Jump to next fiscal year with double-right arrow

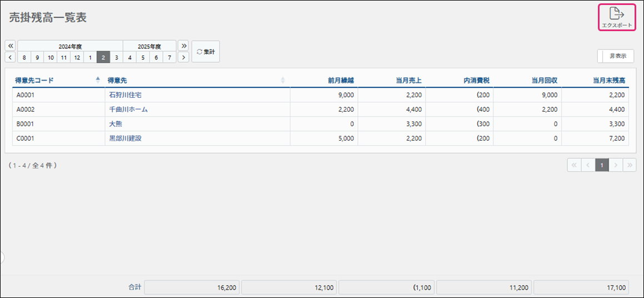183,46
